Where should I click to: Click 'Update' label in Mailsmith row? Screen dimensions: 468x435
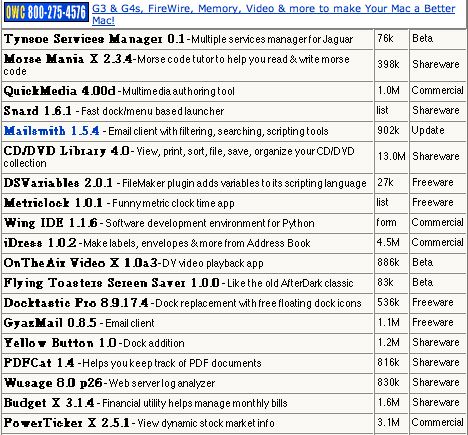click(428, 130)
